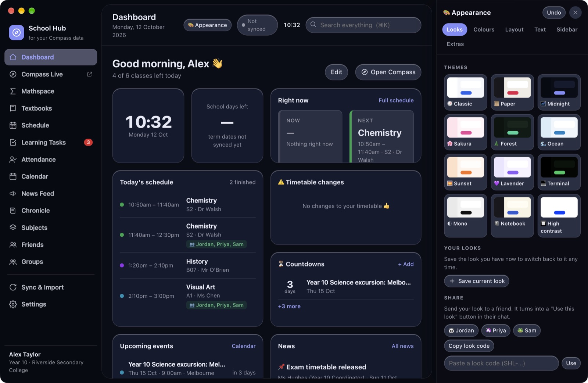Screen dimensions: 588x383
Task: Click the Undo button
Action: pos(554,12)
